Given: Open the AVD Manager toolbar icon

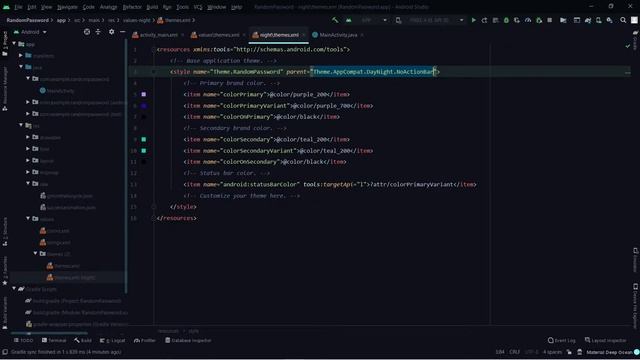Looking at the screenshot, I should [x=598, y=20].
